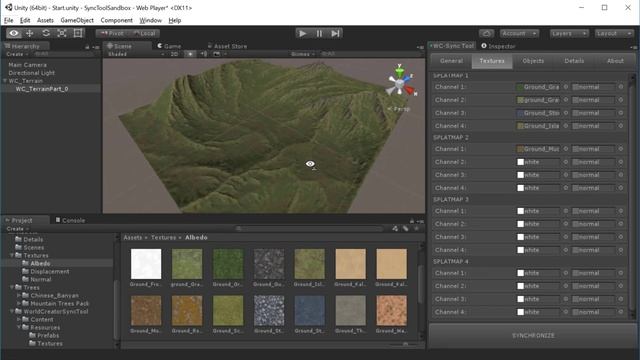
Task: Open object picker for Splatmap 1 Channel 3 texture
Action: tap(566, 113)
